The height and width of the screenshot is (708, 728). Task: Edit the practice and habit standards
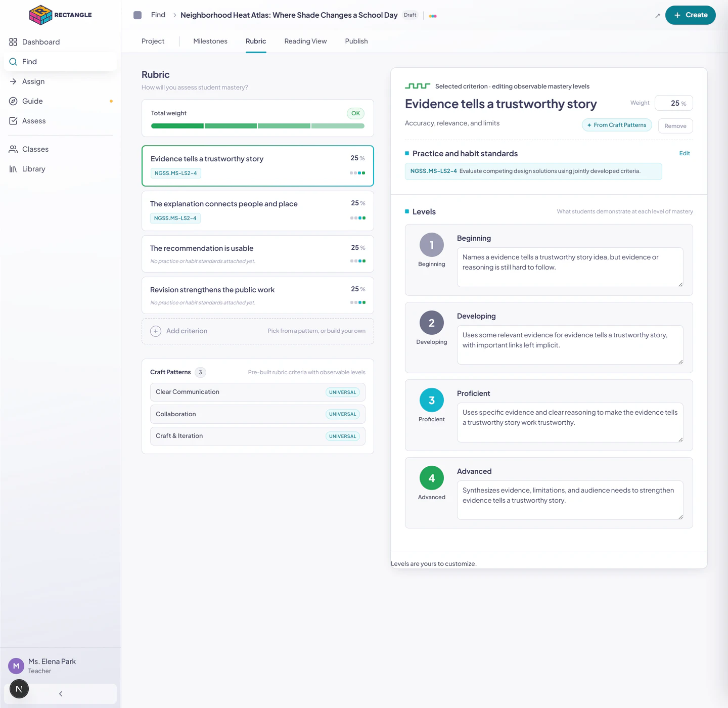tap(685, 153)
